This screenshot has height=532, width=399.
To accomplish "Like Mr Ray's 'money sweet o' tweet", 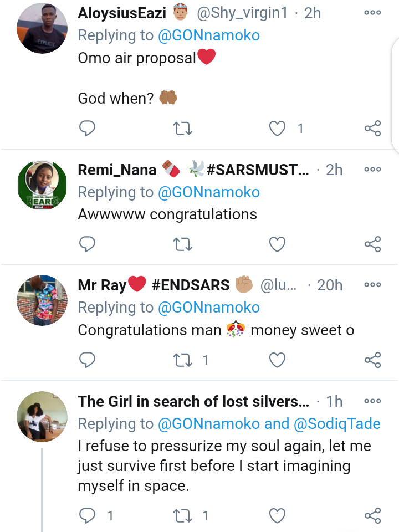I will (277, 360).
